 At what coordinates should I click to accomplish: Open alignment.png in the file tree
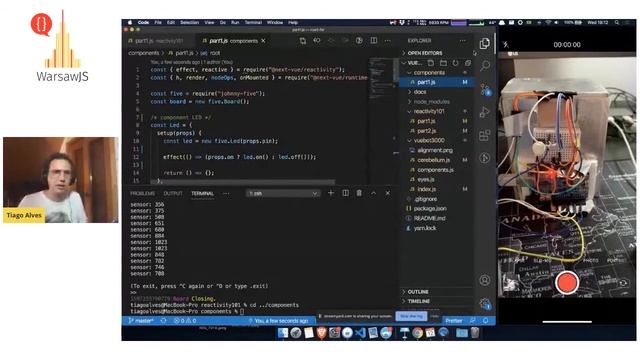[x=434, y=150]
